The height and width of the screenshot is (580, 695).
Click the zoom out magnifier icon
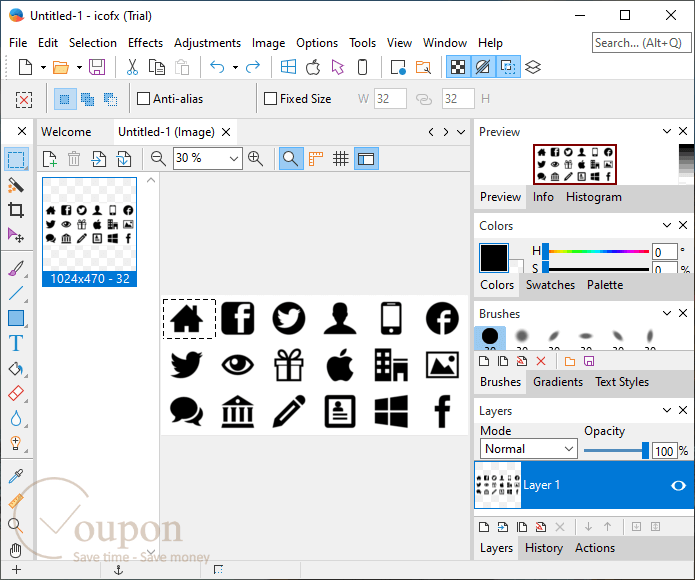(158, 159)
